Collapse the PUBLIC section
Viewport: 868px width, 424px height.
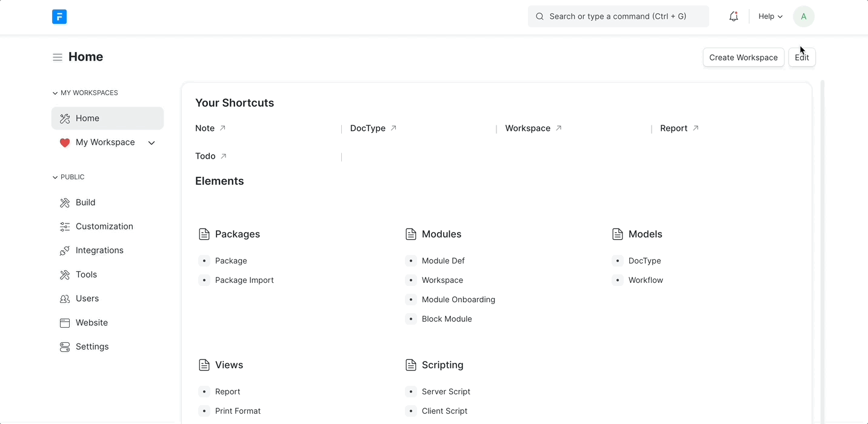coord(55,177)
